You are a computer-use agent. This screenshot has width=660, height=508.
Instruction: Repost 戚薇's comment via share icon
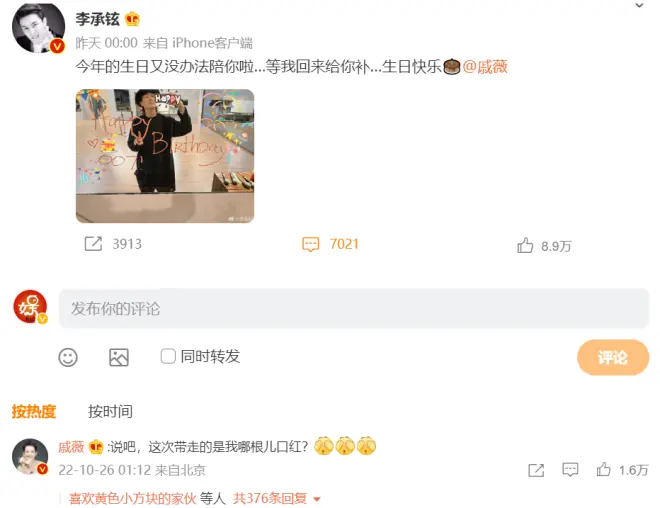536,470
